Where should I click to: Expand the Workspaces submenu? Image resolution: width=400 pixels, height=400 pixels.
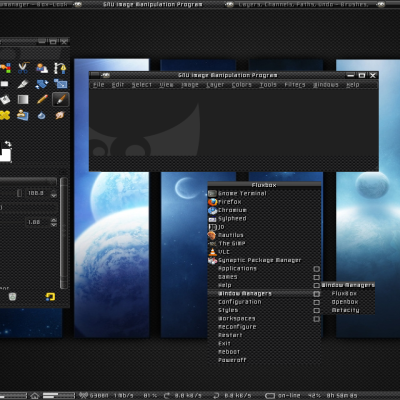point(264,319)
